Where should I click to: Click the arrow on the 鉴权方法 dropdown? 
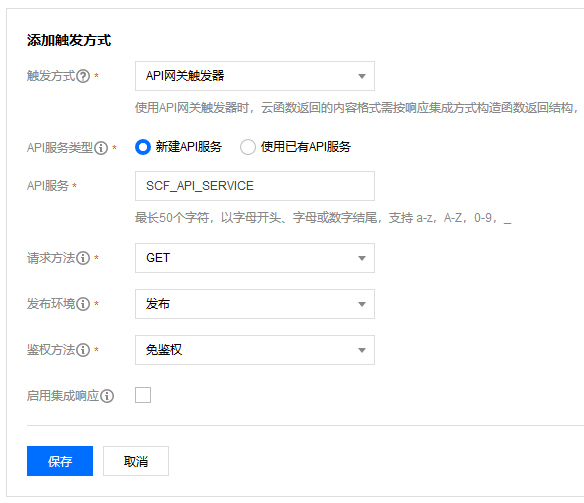click(x=362, y=350)
